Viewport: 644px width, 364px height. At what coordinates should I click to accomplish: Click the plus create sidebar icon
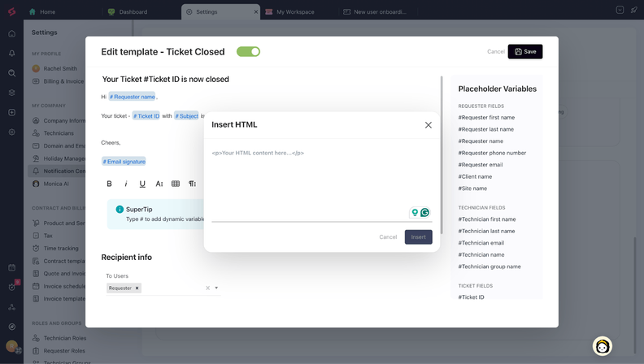coord(12,112)
